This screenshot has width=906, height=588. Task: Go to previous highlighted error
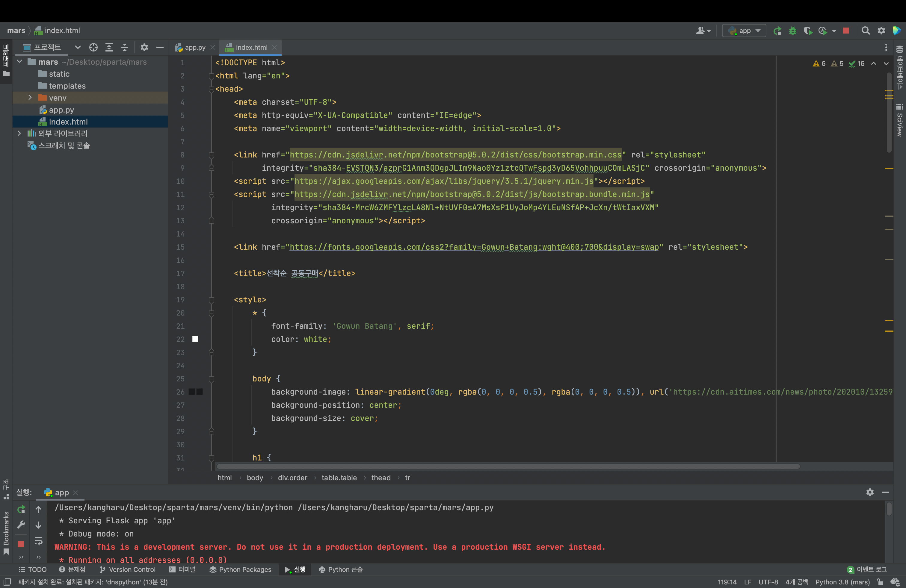tap(874, 63)
